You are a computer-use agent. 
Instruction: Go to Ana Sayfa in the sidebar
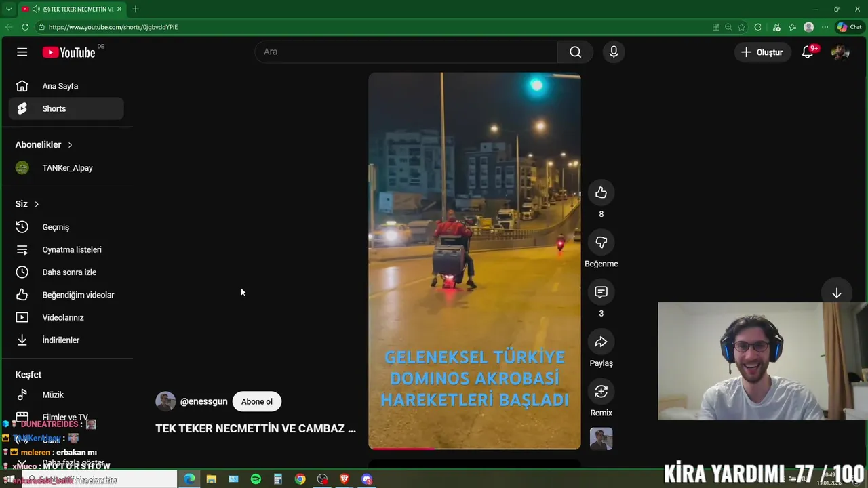[x=66, y=86]
